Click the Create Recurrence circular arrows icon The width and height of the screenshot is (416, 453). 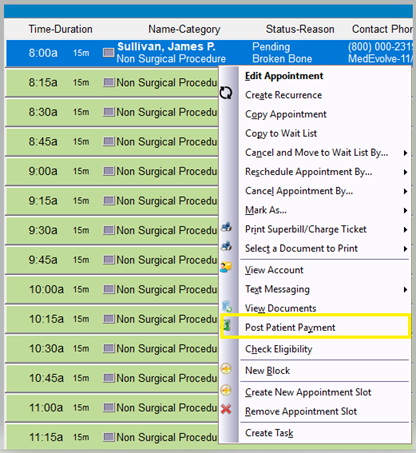pyautogui.click(x=226, y=93)
